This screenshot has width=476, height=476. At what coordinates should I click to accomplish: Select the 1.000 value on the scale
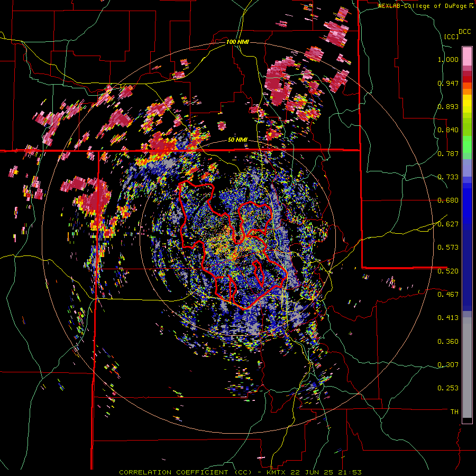point(448,59)
